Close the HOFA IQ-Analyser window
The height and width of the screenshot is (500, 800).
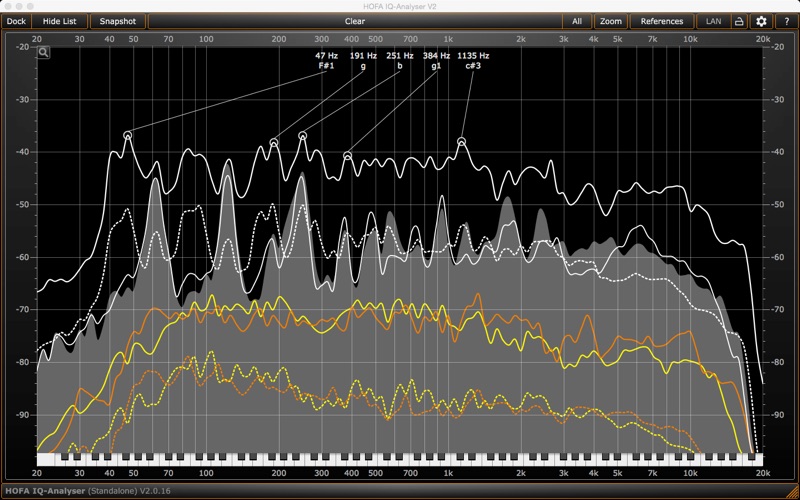tap(9, 6)
